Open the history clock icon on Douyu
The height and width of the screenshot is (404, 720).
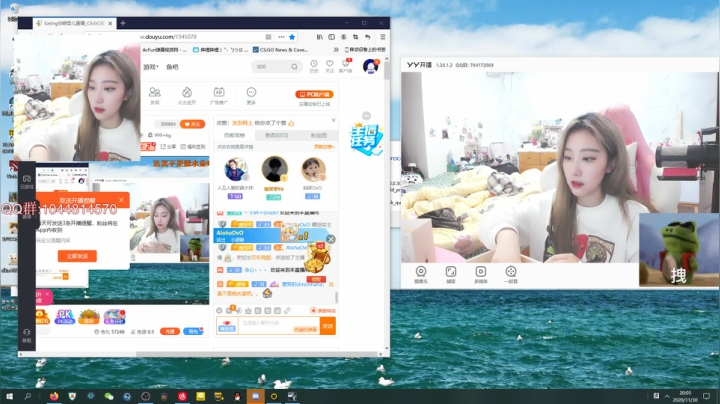[314, 66]
